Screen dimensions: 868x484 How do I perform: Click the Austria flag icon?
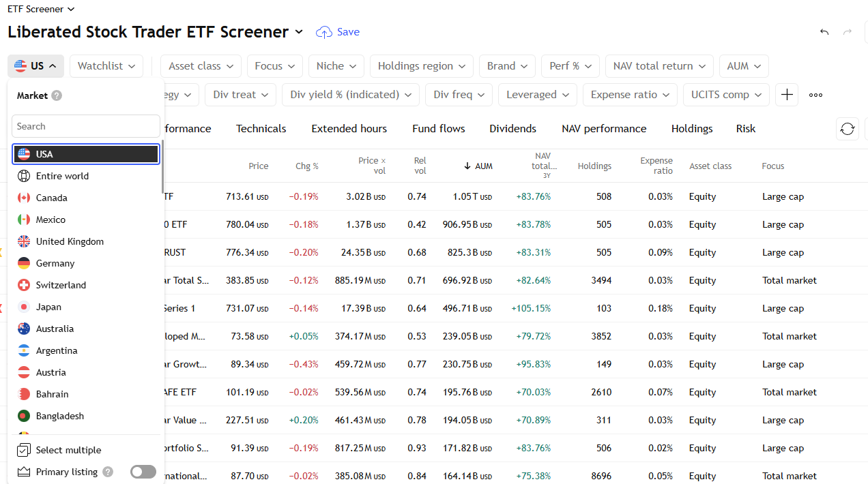coord(24,372)
